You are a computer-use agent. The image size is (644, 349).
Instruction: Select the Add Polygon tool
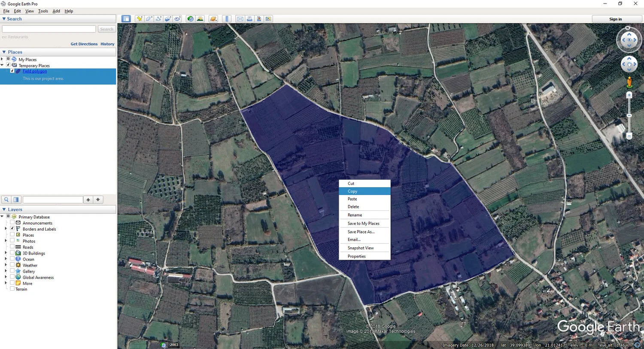point(149,19)
